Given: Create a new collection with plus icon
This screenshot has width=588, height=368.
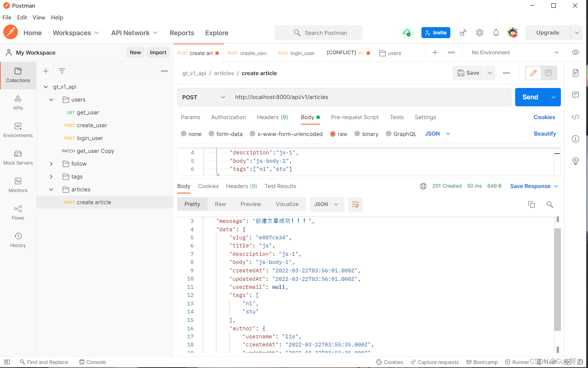Looking at the screenshot, I should [46, 71].
